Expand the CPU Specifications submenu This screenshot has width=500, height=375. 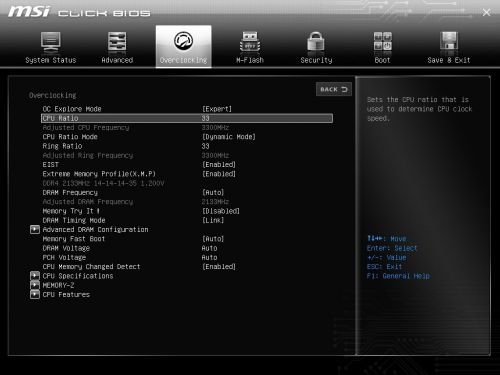tap(78, 276)
